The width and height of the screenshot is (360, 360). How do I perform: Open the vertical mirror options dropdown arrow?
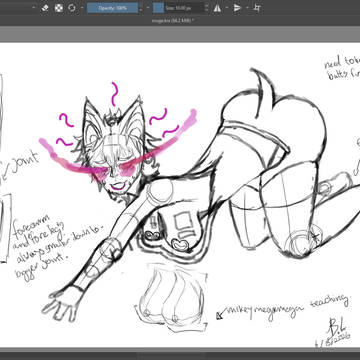click(247, 8)
